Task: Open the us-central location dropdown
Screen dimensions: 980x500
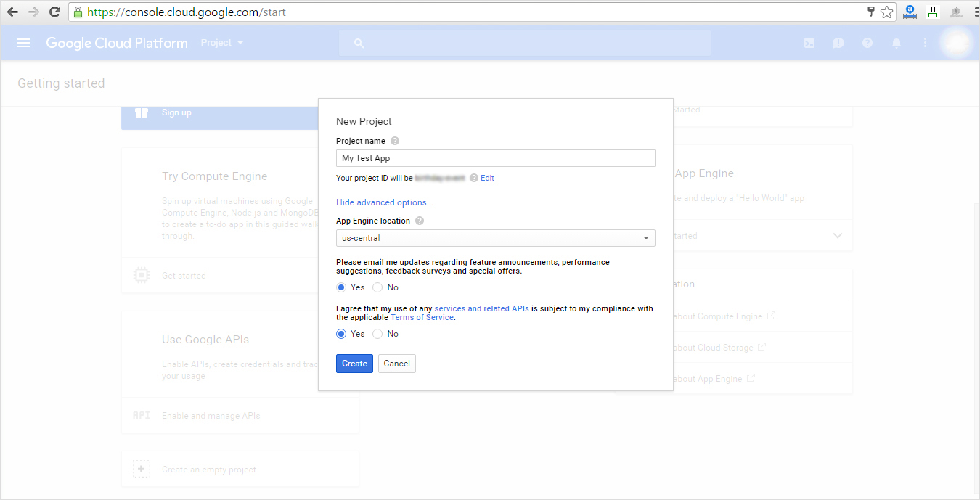Action: coord(496,238)
